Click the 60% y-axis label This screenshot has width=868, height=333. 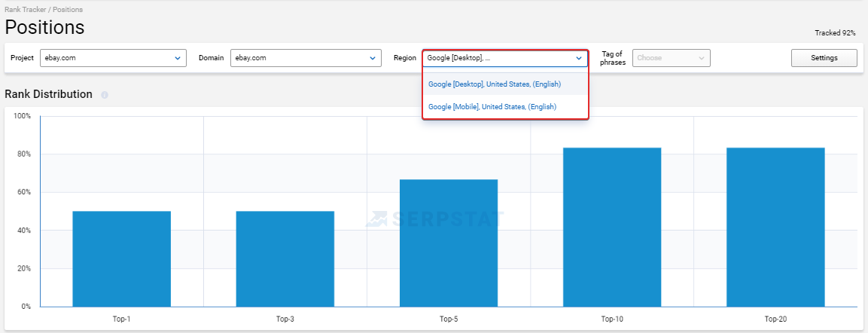pos(24,192)
